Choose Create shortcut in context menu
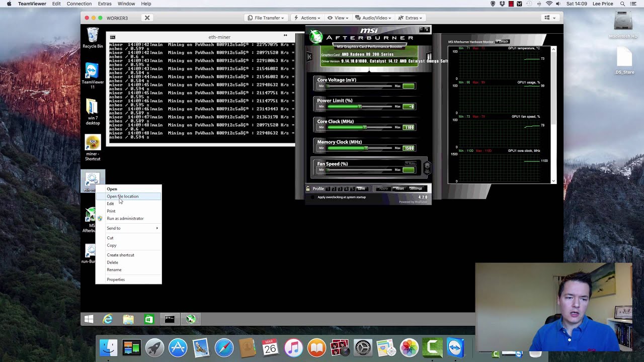Viewport: 644px width, 362px height. [129, 255]
